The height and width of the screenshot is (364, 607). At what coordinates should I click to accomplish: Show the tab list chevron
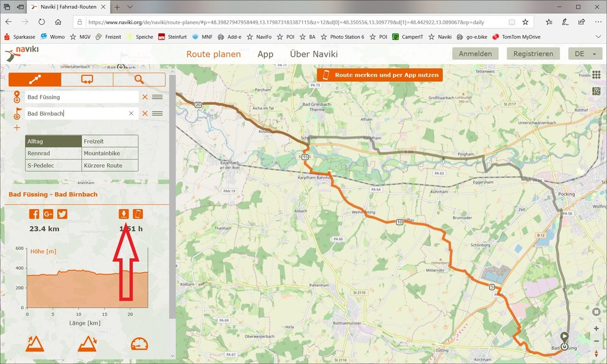(x=130, y=7)
